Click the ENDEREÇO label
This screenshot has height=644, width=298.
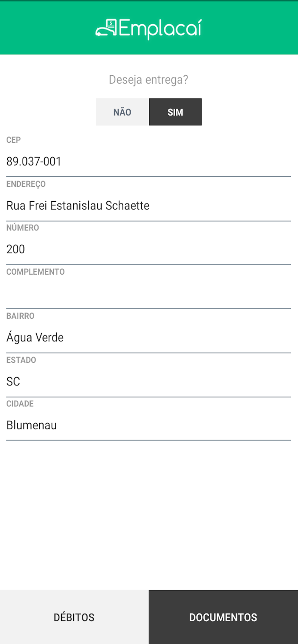click(26, 184)
